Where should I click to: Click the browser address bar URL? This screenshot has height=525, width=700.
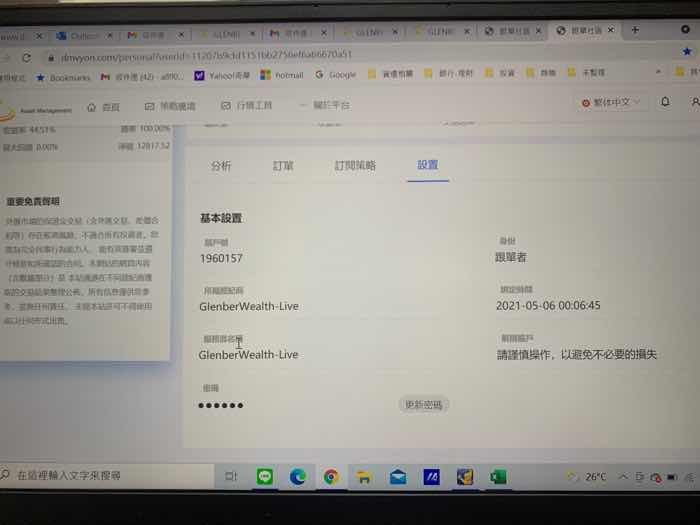(x=206, y=55)
